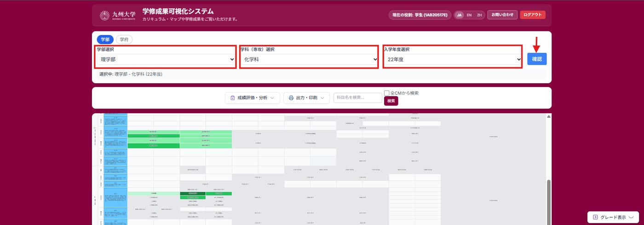Image resolution: width=644 pixels, height=225 pixels.
Task: Open the 学部選択 dropdown showing 理学部
Action: click(166, 59)
